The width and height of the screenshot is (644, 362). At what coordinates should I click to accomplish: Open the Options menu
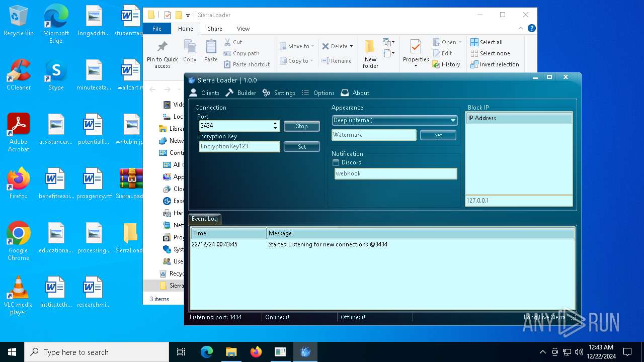point(318,93)
